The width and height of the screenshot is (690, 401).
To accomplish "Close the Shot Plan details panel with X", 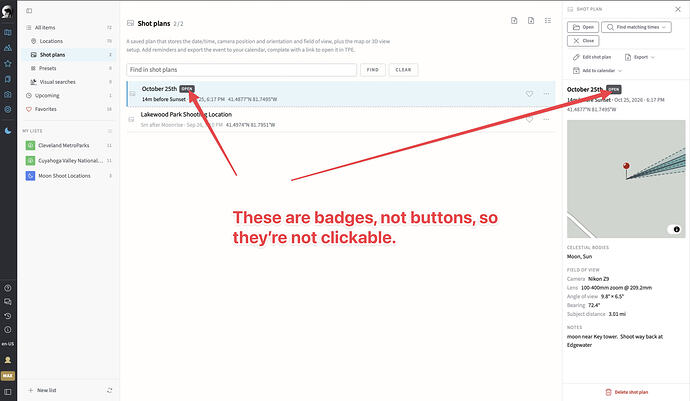I will click(x=678, y=9).
